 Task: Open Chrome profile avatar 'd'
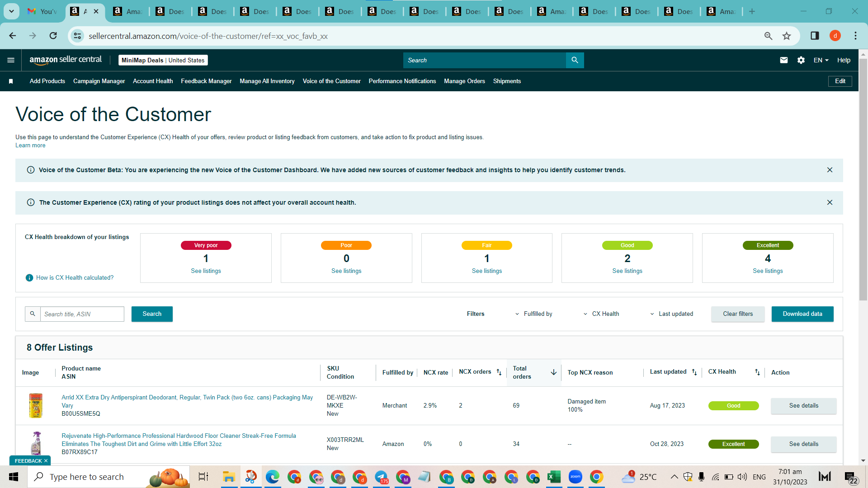pos(835,36)
